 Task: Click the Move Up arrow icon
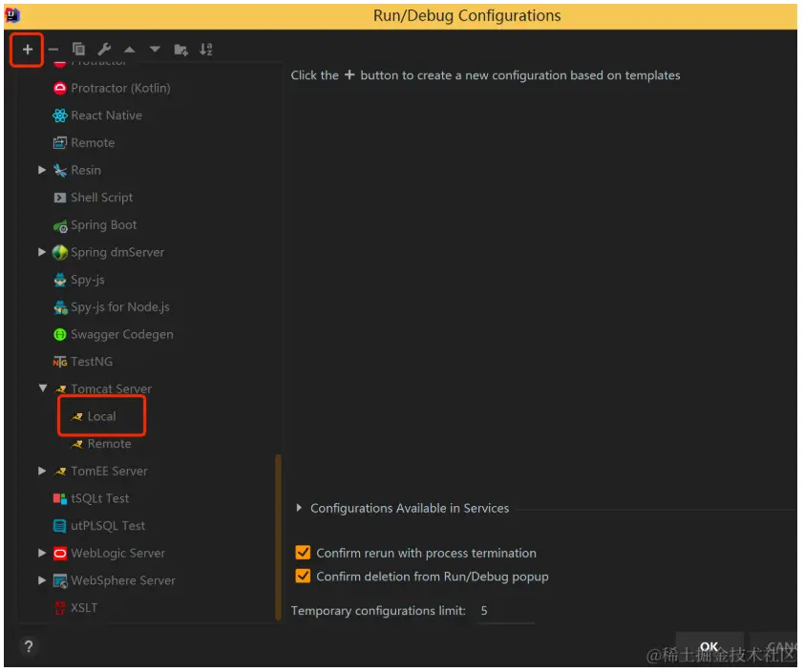[130, 50]
